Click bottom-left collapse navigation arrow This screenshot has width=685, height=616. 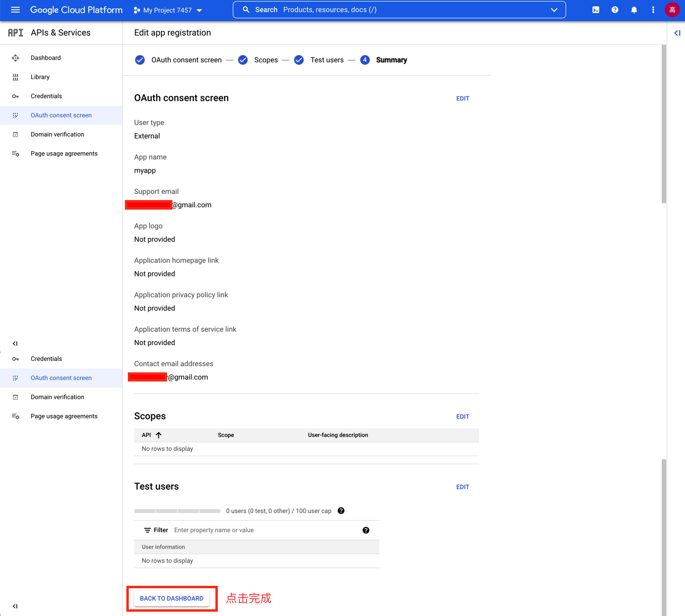15,606
